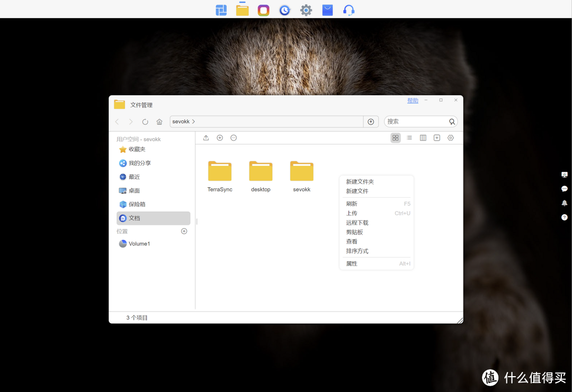The image size is (572, 392).
Task: Open the system monitor icon on the right
Action: [564, 175]
